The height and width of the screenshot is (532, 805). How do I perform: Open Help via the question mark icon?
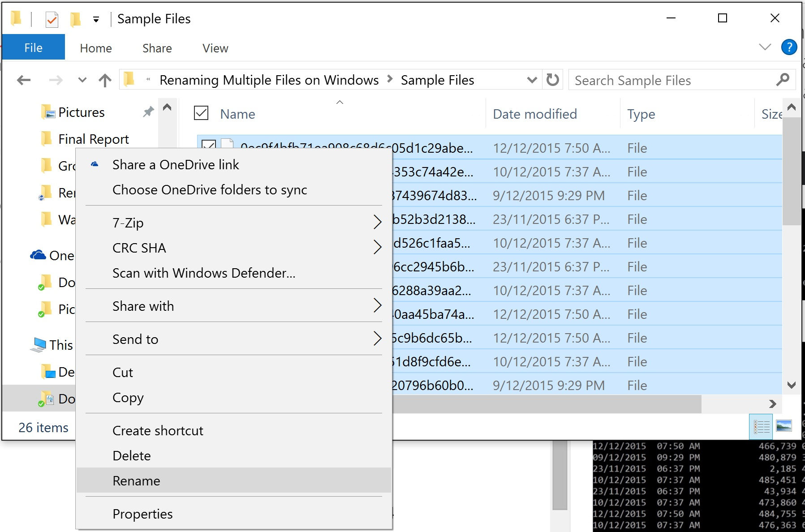click(x=789, y=47)
